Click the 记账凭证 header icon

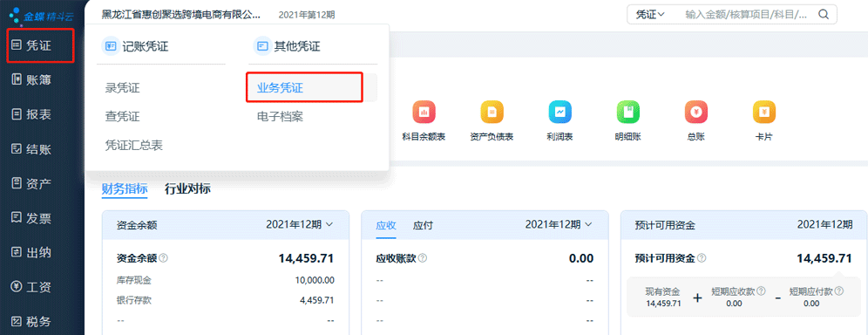(x=111, y=46)
